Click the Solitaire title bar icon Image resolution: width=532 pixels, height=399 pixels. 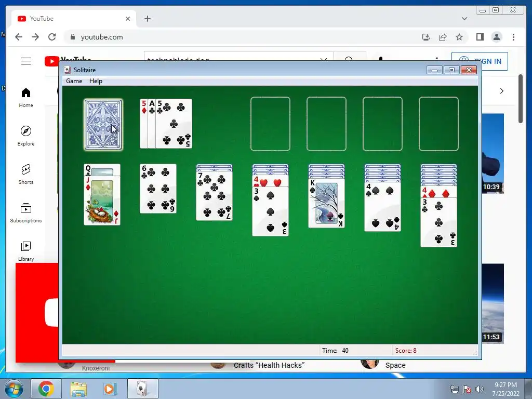67,70
